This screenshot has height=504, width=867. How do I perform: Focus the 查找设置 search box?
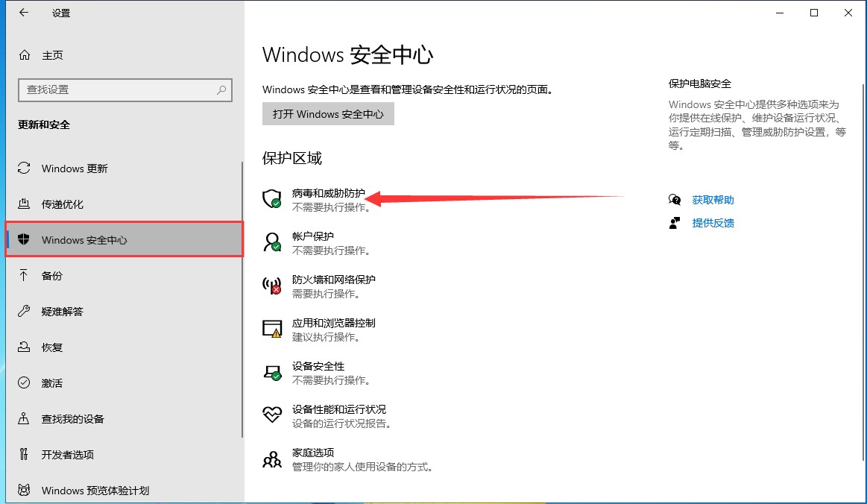point(125,89)
